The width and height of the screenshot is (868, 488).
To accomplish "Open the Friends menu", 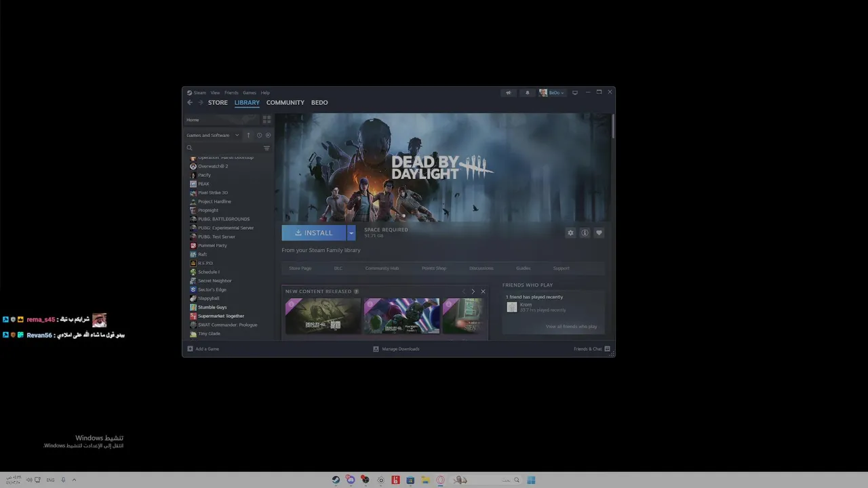I will (x=231, y=93).
